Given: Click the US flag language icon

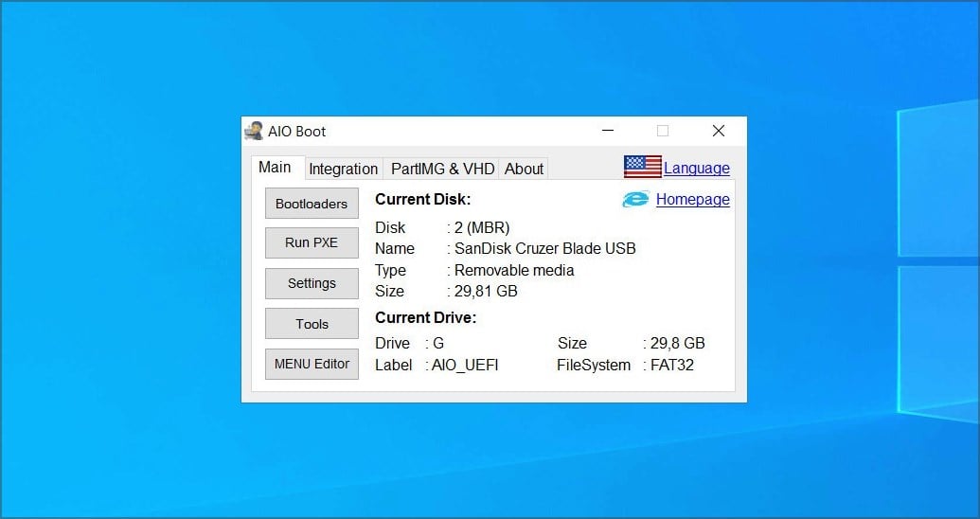Looking at the screenshot, I should point(643,167).
